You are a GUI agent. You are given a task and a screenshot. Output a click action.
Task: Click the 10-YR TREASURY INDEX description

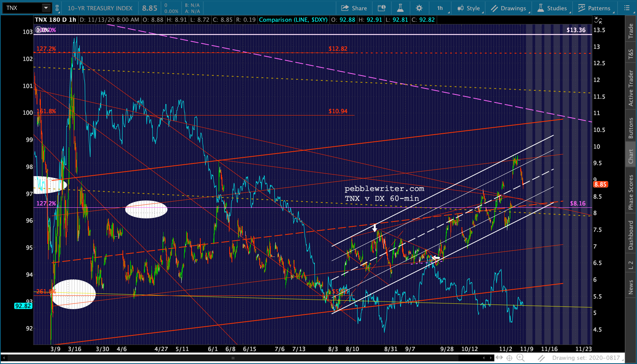(x=100, y=8)
